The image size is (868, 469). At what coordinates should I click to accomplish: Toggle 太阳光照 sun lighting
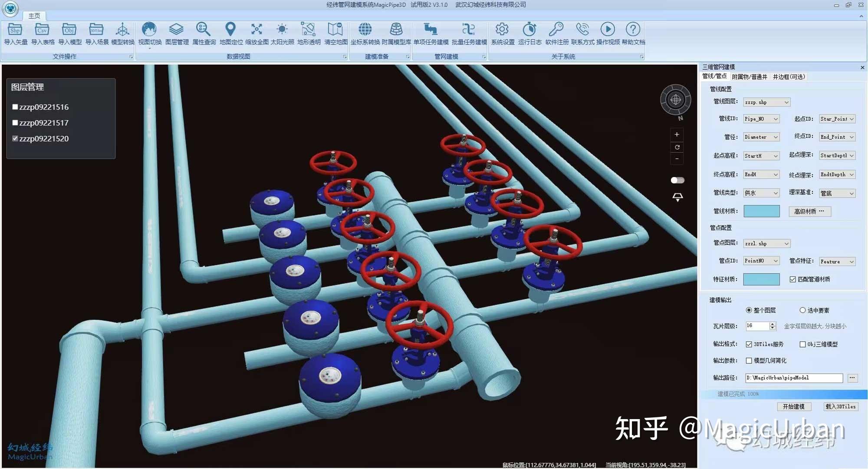pos(281,35)
